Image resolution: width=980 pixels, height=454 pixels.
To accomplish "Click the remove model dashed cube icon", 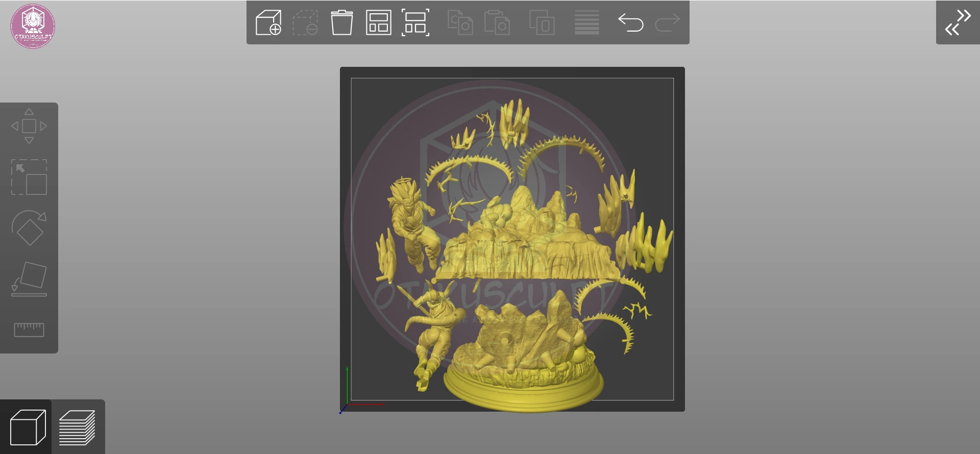I will point(305,23).
